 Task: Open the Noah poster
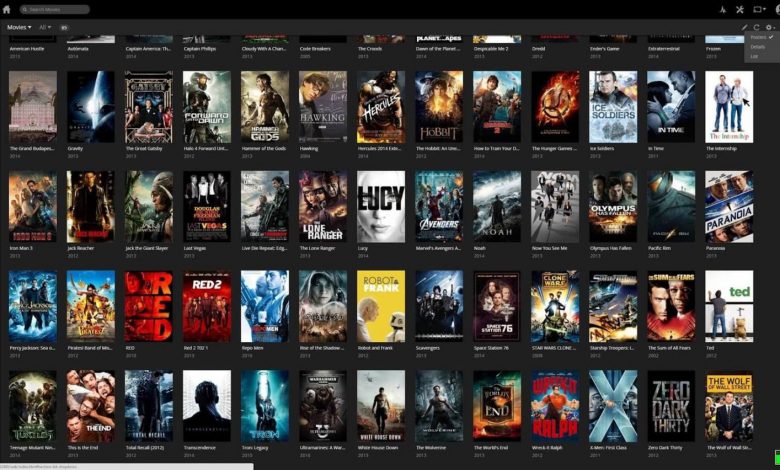tap(497, 206)
